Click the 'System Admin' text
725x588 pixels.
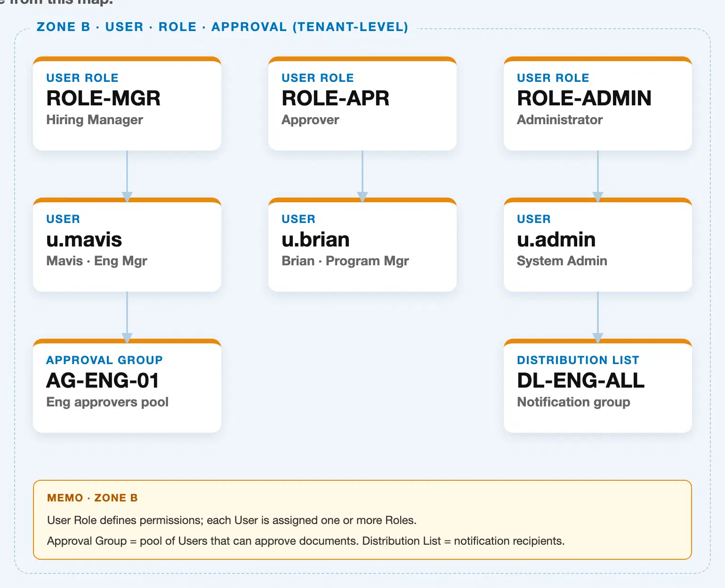tap(562, 261)
